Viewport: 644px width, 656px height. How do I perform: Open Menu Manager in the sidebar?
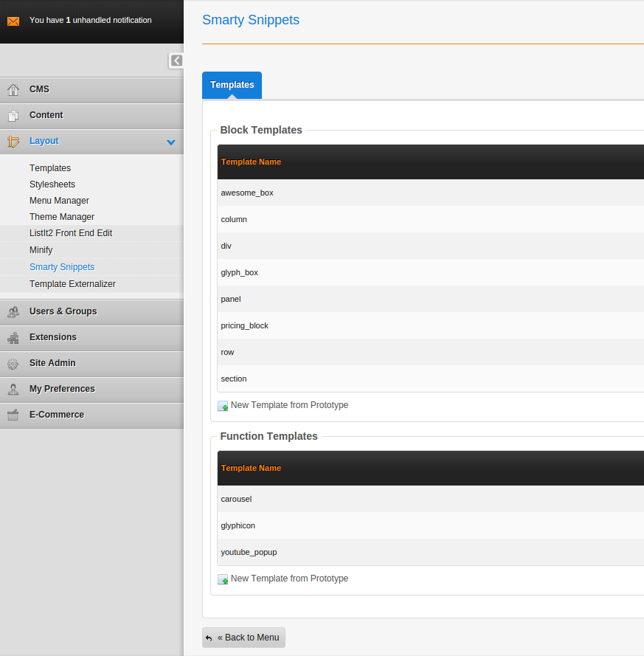59,201
